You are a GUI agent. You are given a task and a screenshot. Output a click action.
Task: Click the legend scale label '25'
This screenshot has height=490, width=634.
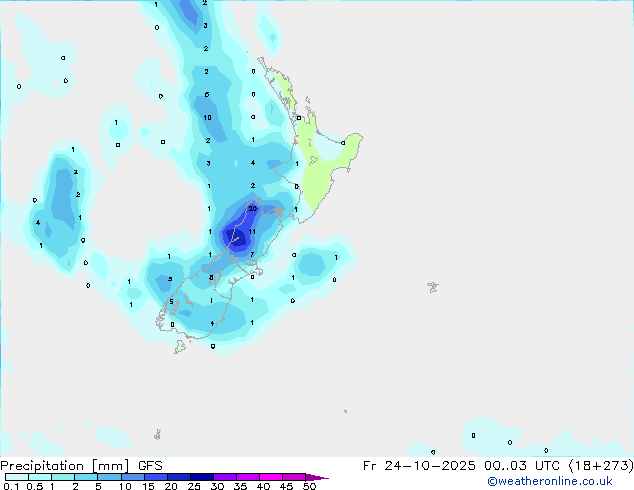pos(194,486)
